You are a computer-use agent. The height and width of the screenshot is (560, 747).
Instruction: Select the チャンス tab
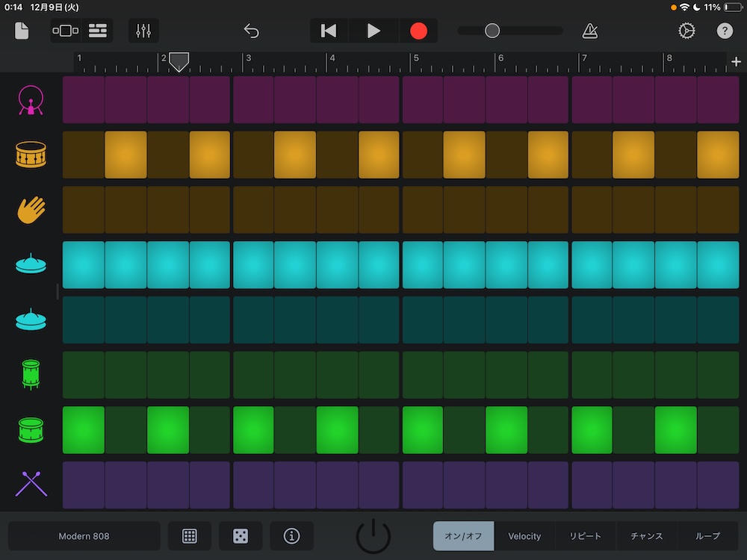(645, 535)
